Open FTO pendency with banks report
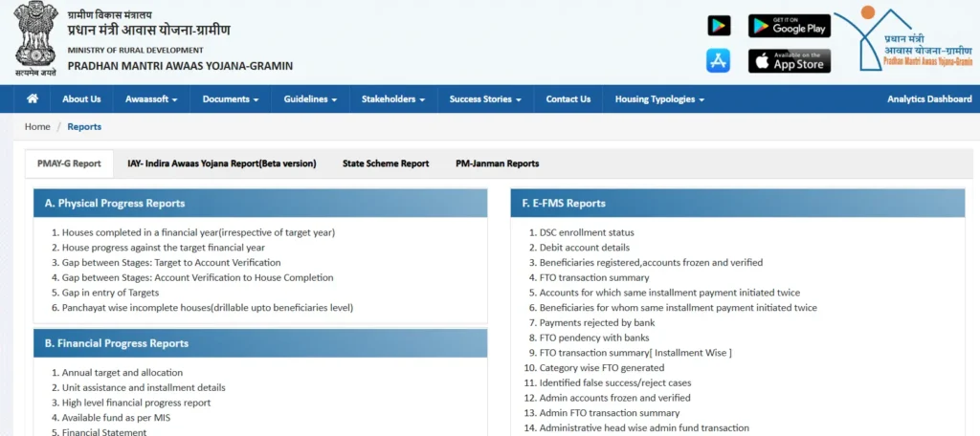 [x=593, y=338]
